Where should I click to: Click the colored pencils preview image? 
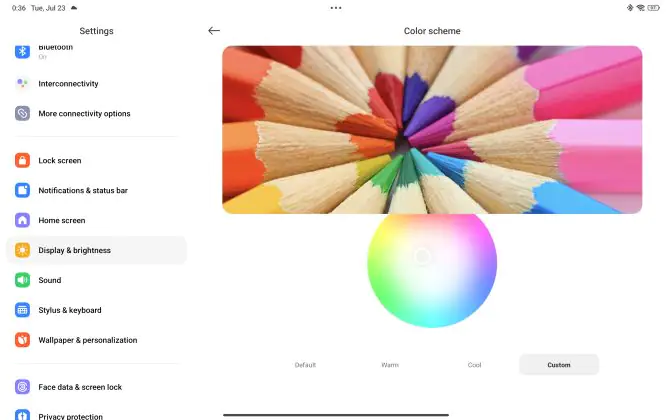coord(432,129)
